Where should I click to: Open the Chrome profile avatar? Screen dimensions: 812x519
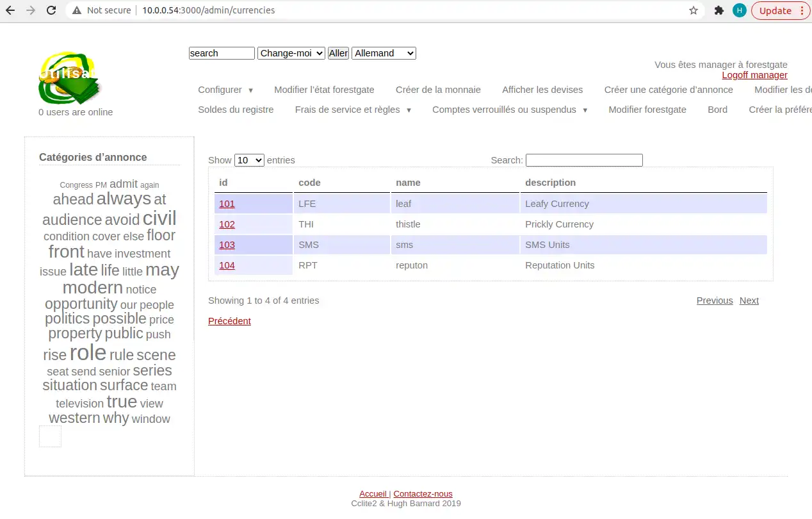tap(739, 10)
